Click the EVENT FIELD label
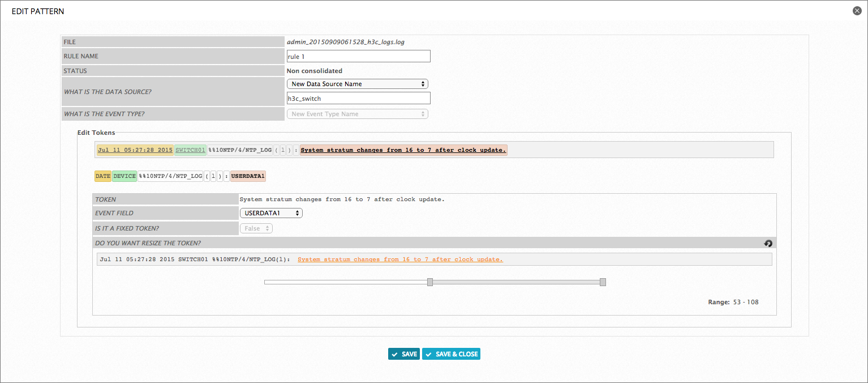Screen dimensions: 868x383 pyautogui.click(x=115, y=213)
